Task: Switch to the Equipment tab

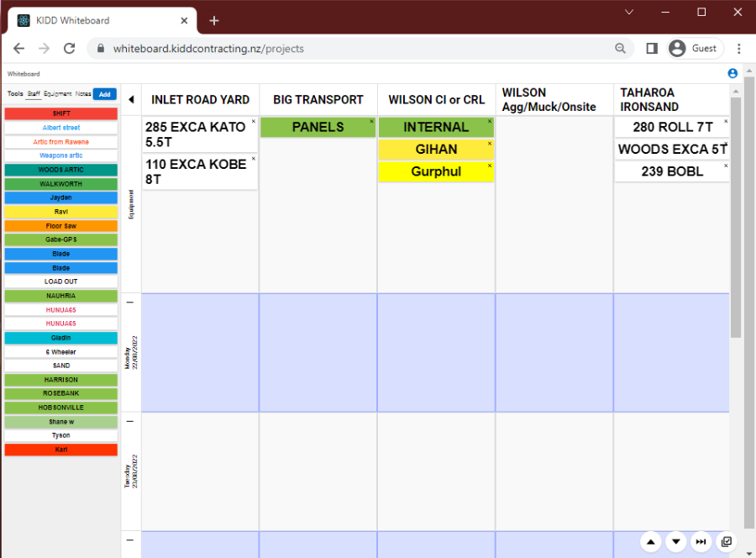Action: (58, 94)
